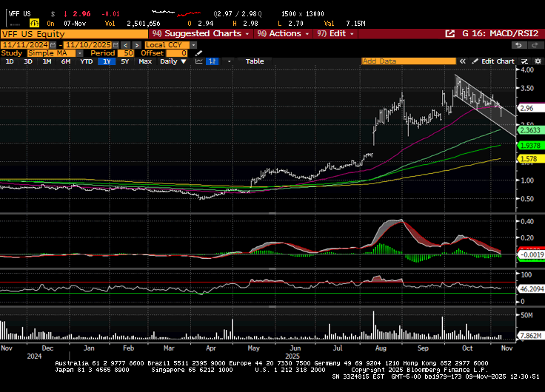545x392 pixels.
Task: Expand the chart type options arrow
Action: point(229,61)
